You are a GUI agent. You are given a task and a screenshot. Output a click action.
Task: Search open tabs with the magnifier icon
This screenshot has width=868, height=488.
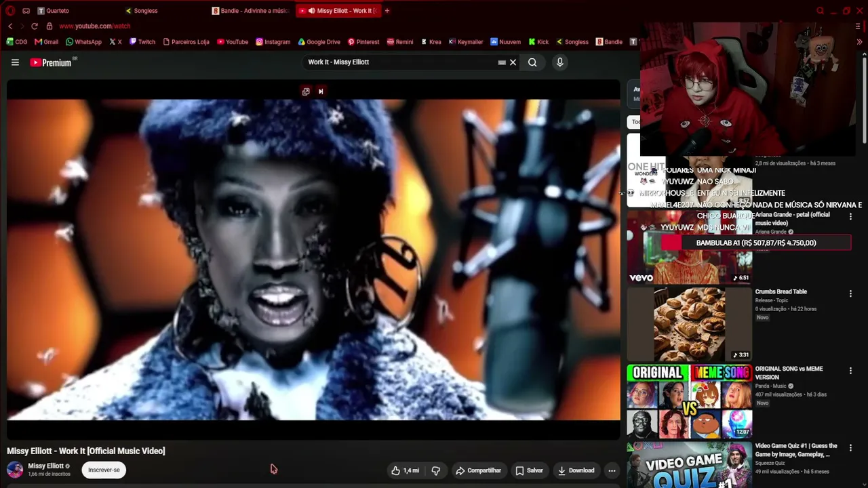[820, 11]
